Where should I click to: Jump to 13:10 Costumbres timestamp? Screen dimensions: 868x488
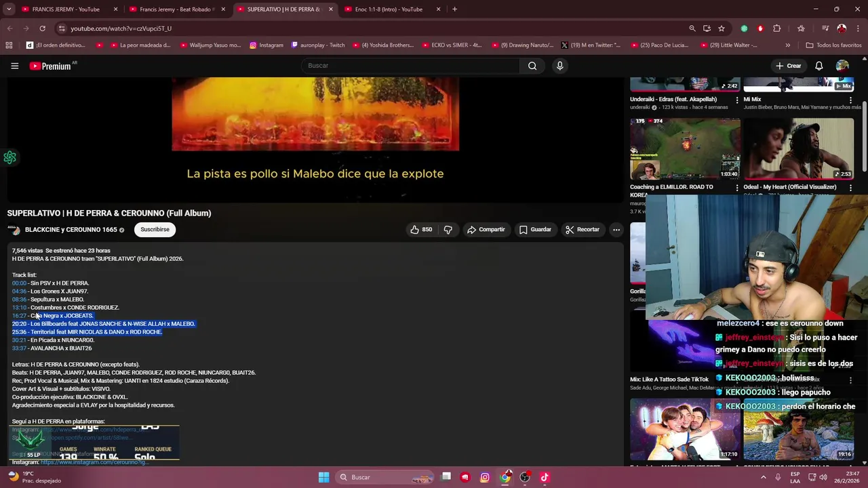[19, 308]
